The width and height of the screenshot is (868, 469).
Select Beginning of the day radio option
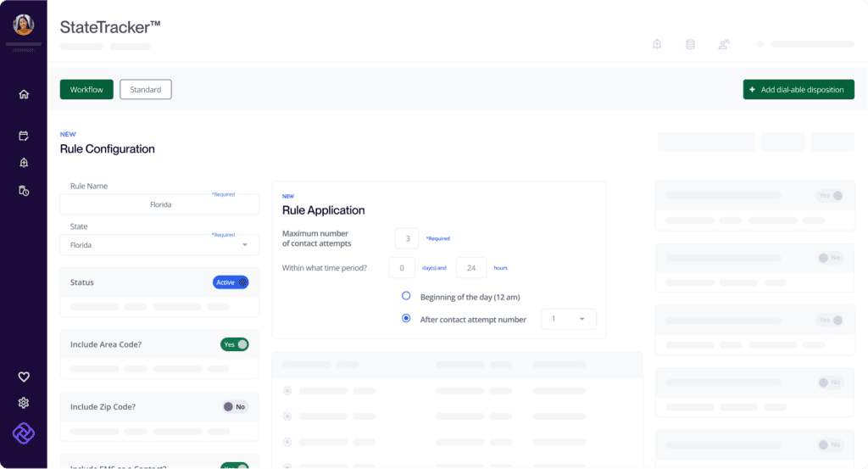[x=406, y=296]
